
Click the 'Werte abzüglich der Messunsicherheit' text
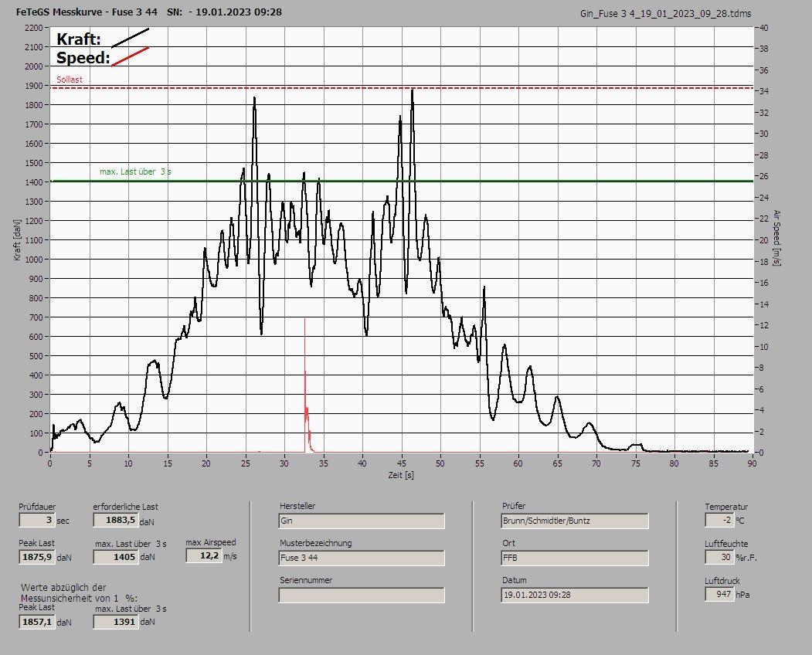(79, 593)
